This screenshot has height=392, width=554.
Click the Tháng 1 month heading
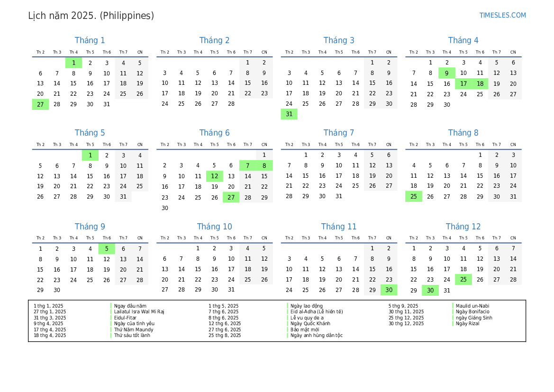pyautogui.click(x=90, y=40)
